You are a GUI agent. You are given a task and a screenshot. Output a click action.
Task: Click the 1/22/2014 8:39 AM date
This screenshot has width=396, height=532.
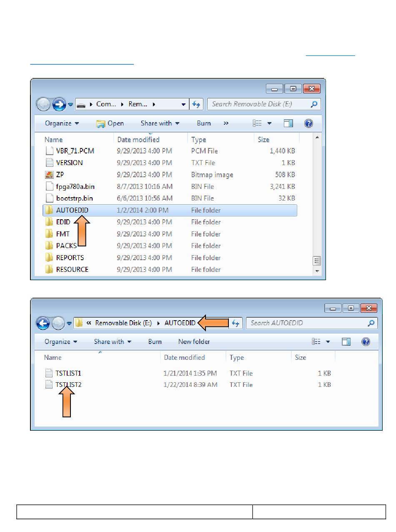(190, 385)
